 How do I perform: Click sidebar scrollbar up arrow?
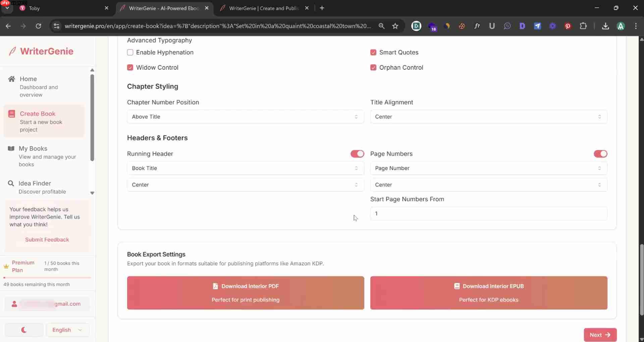(92, 70)
